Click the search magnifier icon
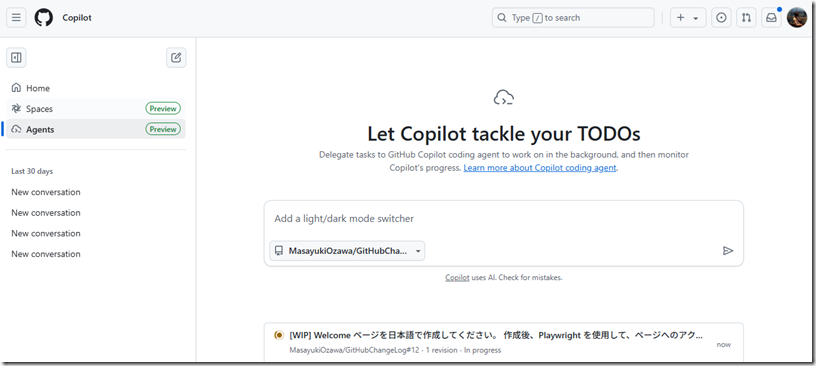This screenshot has width=816, height=366. tap(502, 18)
